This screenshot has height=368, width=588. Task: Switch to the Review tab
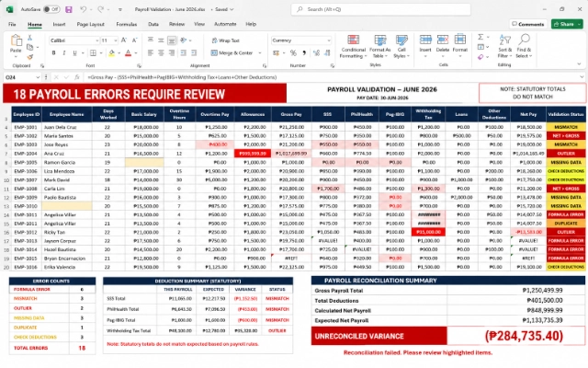[x=176, y=24]
